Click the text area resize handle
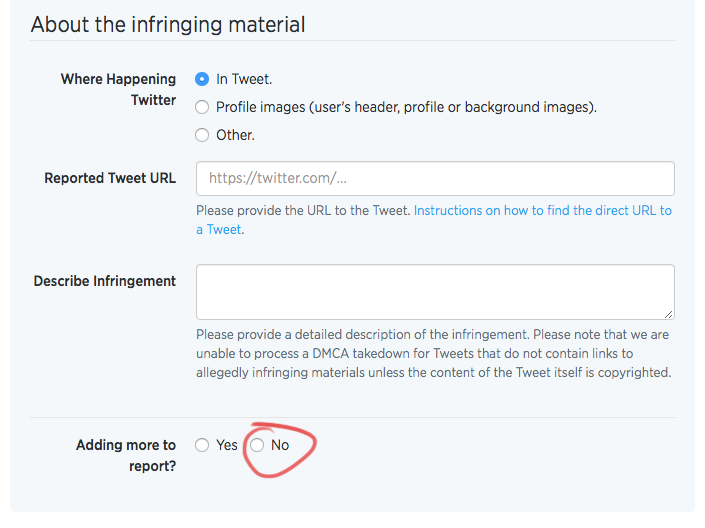 (669, 314)
